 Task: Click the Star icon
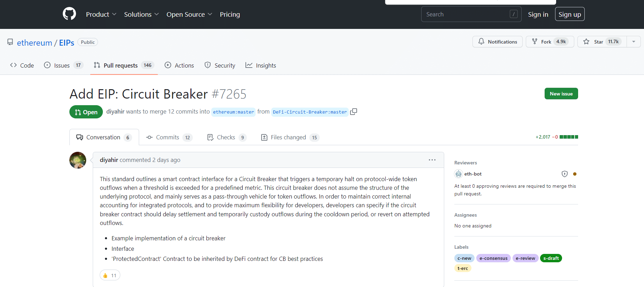pos(586,41)
